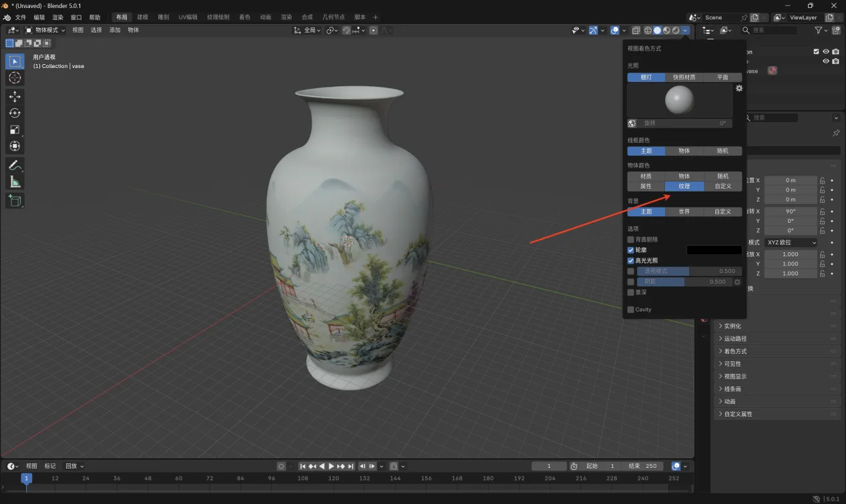Select the Annotate pencil tool

(15, 165)
